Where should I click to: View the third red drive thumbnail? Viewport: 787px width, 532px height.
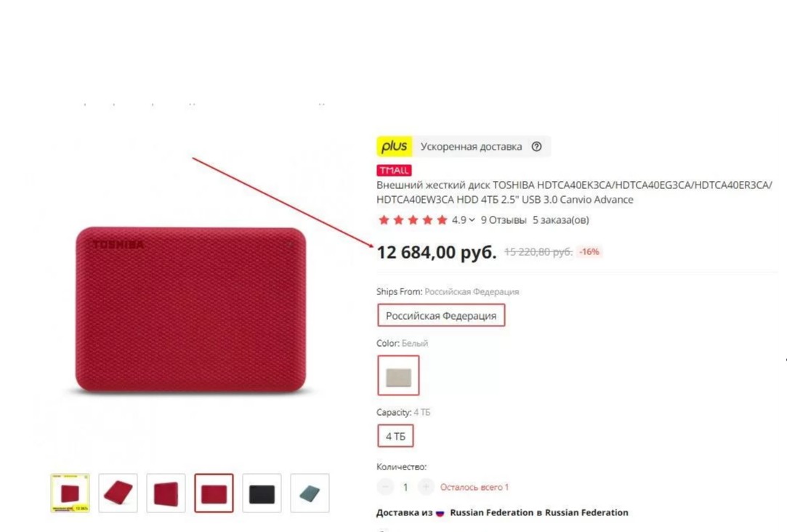pos(166,493)
